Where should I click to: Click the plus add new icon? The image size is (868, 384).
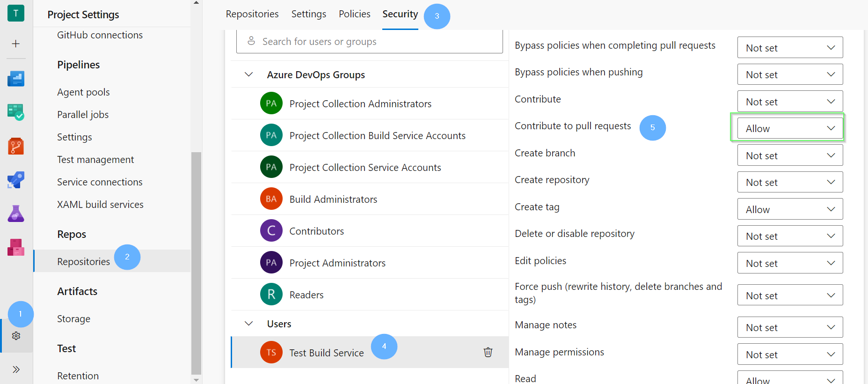(x=16, y=44)
